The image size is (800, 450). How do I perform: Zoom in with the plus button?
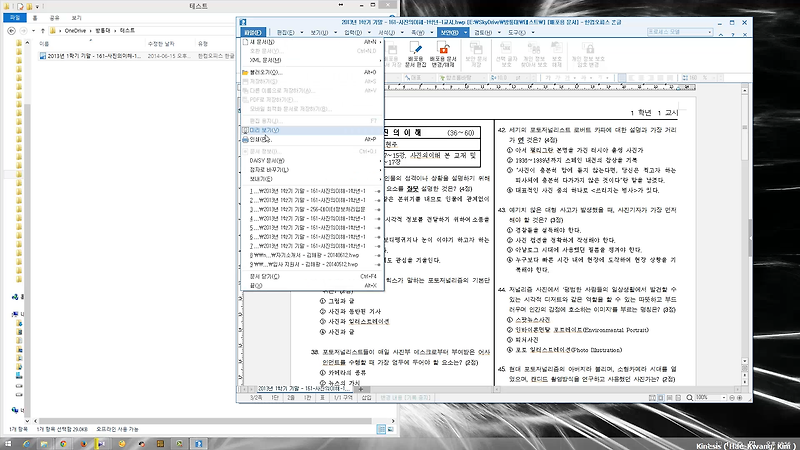740,397
